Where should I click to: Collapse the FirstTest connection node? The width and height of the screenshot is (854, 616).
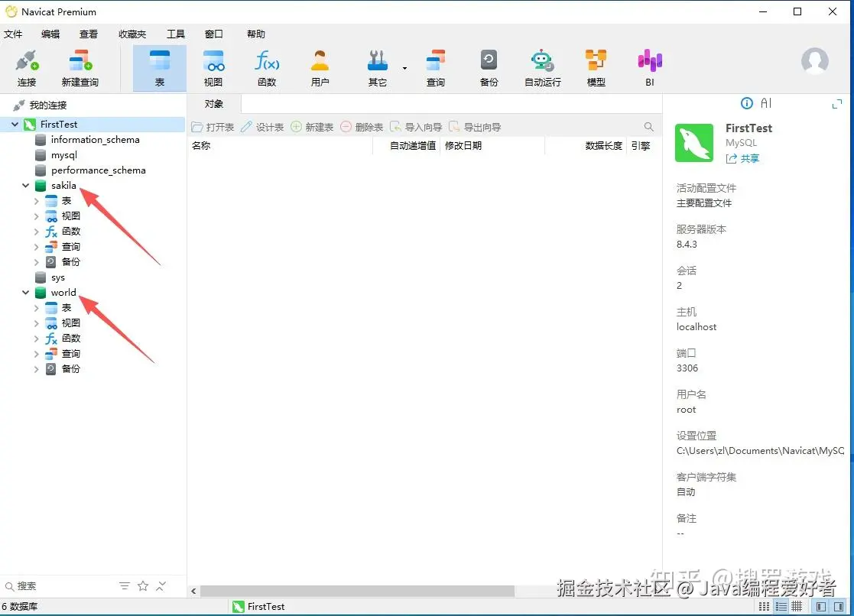coord(15,124)
